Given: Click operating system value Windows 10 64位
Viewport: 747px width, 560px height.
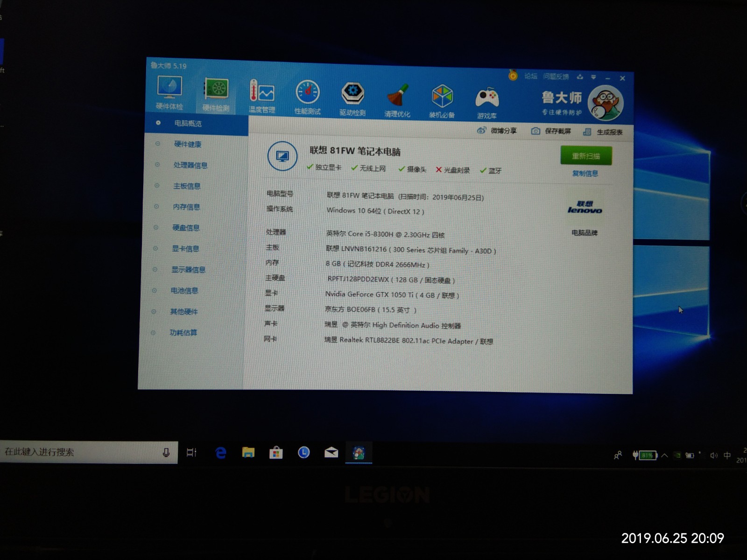Looking at the screenshot, I should pyautogui.click(x=375, y=211).
